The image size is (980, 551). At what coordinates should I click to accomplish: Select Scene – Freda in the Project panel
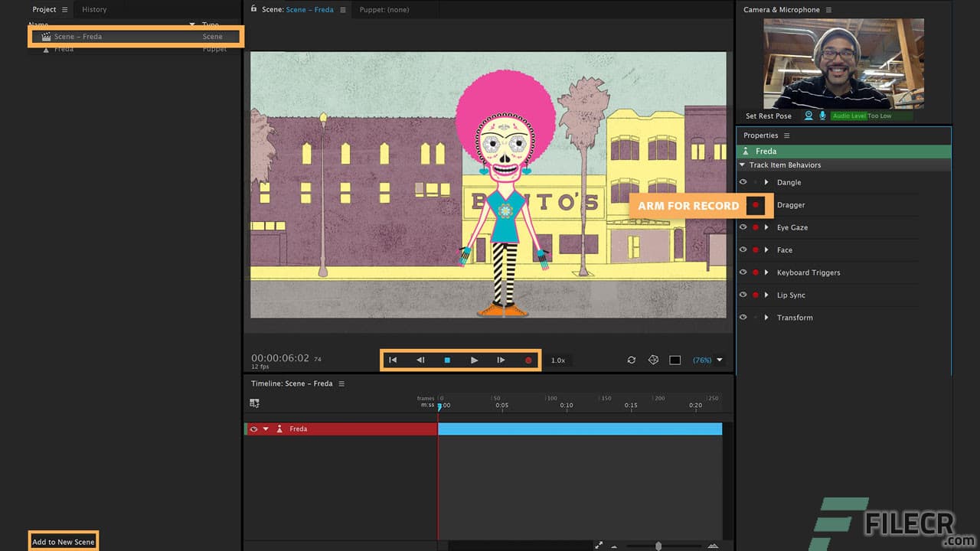[x=77, y=36]
